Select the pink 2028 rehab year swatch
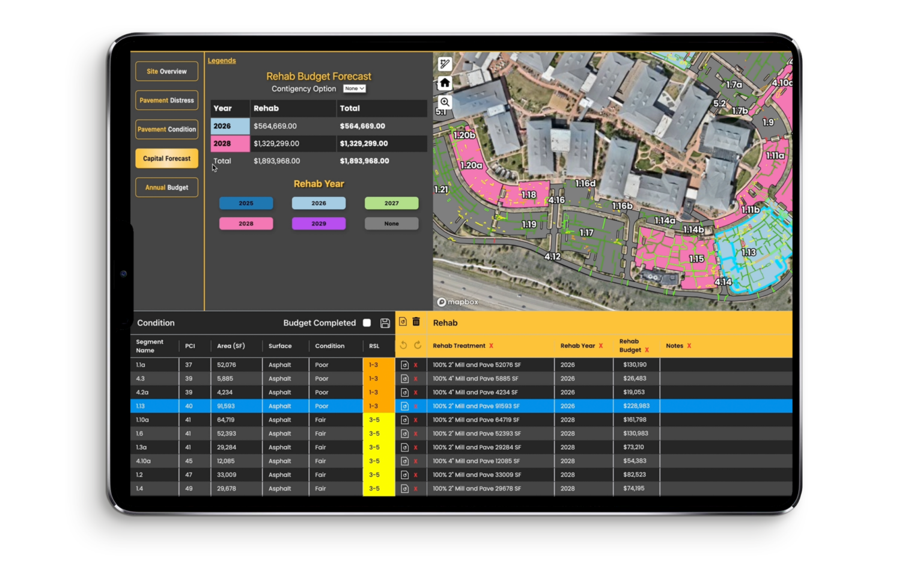The width and height of the screenshot is (923, 588). (x=246, y=223)
